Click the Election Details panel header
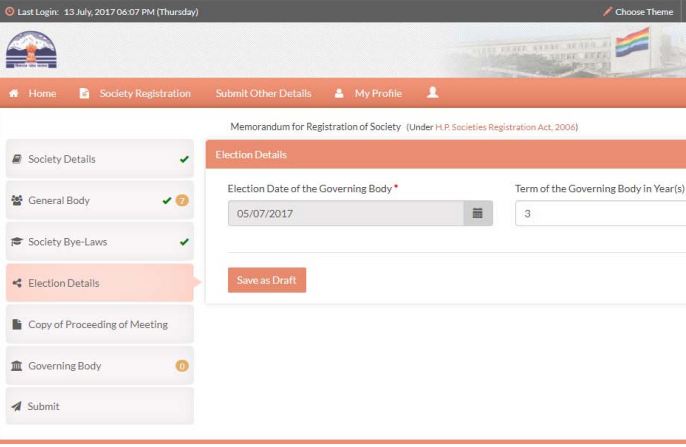This screenshot has width=686, height=447. coord(446,154)
